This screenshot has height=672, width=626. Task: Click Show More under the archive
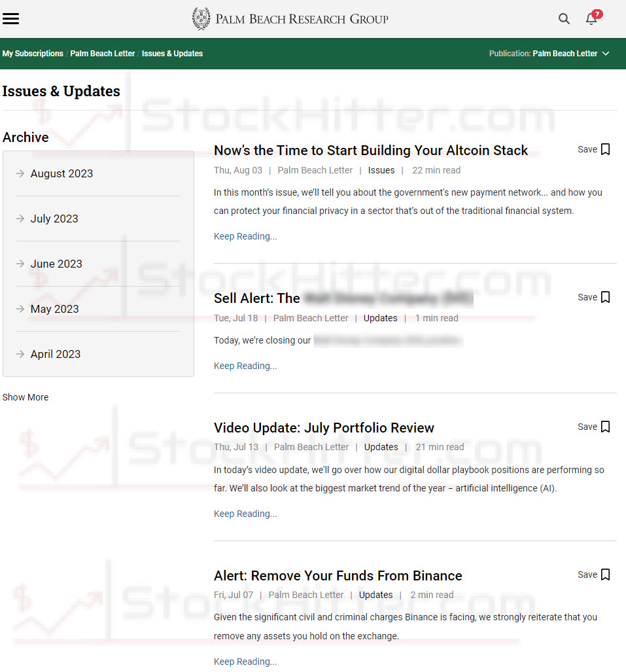click(26, 397)
